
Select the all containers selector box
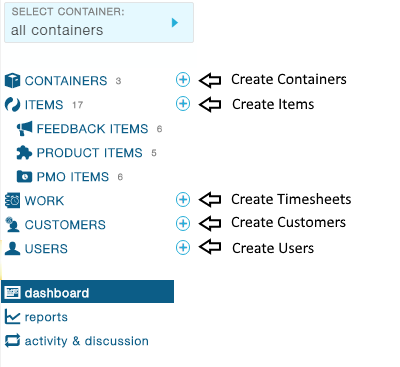click(99, 23)
